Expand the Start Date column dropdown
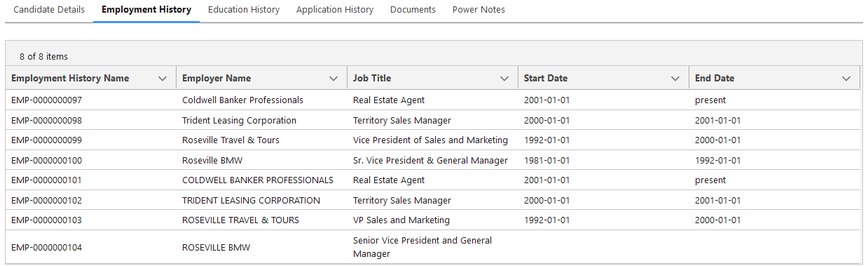Viewport: 868px width, 266px height. pyautogui.click(x=675, y=79)
